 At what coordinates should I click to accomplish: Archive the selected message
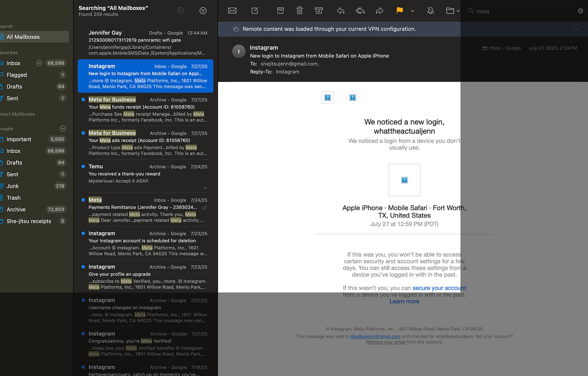(280, 11)
